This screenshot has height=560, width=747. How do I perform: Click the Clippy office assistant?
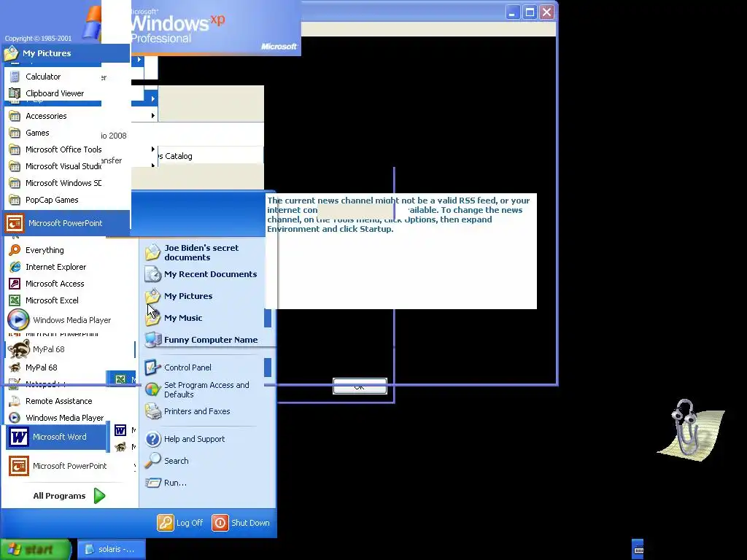click(691, 430)
